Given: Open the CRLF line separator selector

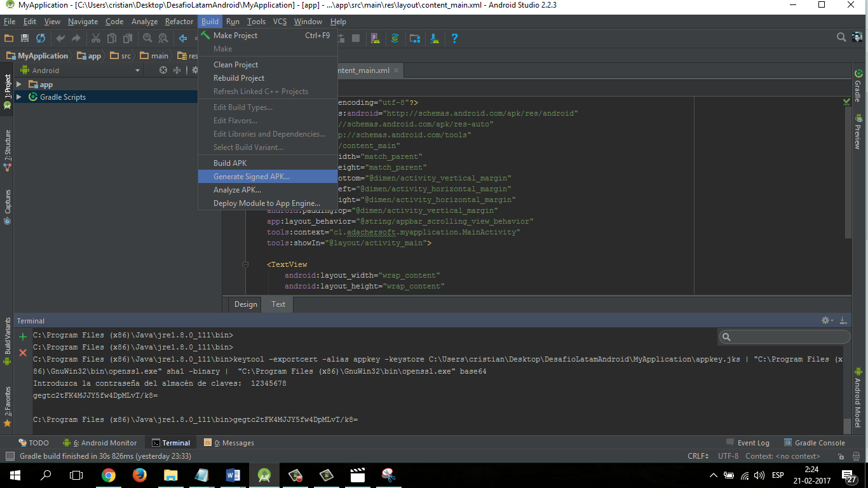Looking at the screenshot, I should pyautogui.click(x=698, y=456).
